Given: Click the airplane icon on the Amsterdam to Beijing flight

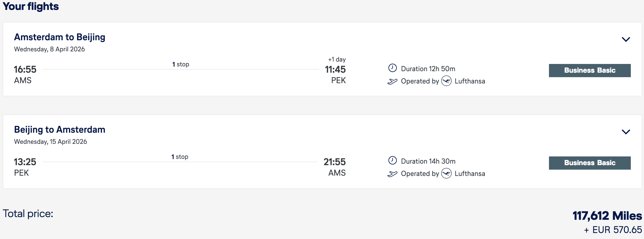Looking at the screenshot, I should point(392,81).
